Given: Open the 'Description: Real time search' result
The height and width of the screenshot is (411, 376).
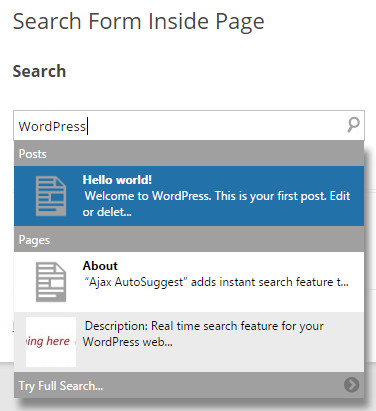Looking at the screenshot, I should [189, 342].
